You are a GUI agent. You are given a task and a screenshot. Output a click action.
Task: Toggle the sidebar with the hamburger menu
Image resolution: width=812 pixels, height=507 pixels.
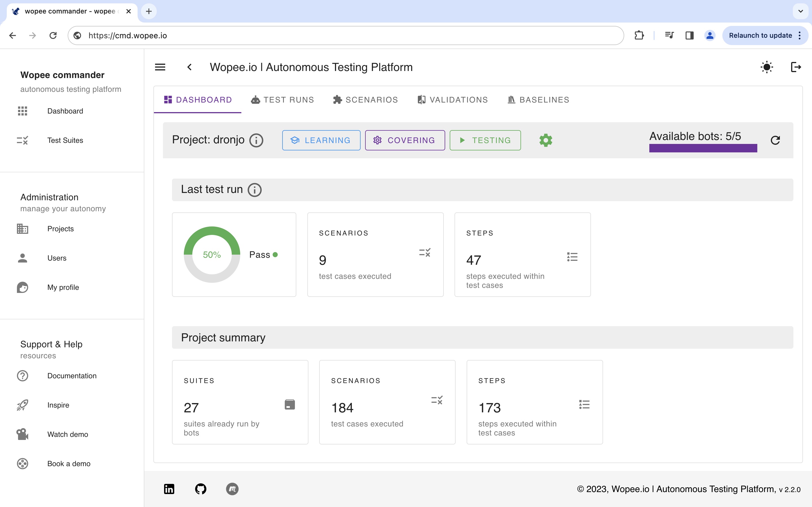coord(160,67)
